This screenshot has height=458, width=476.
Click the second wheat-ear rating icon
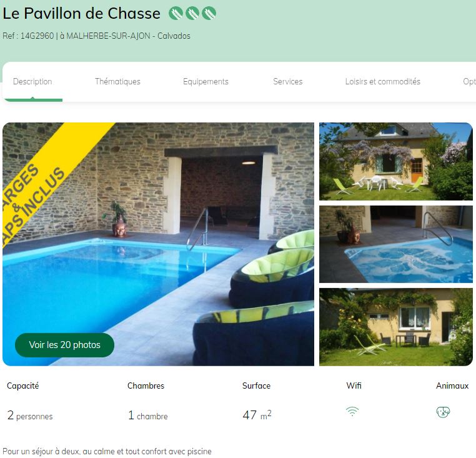click(x=192, y=13)
